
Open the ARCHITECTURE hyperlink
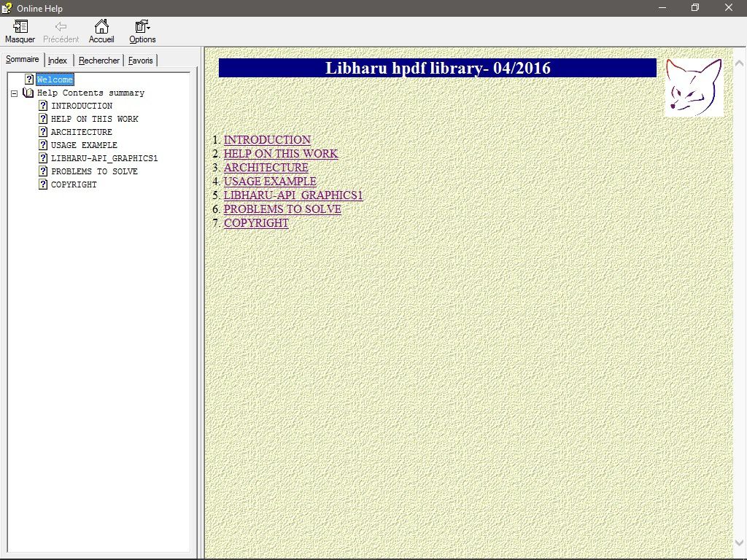click(x=266, y=168)
